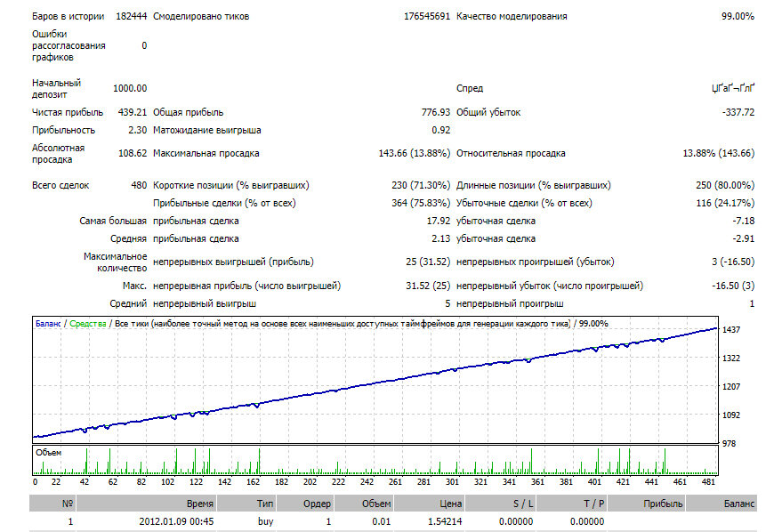Click the № column header

(x=52, y=504)
